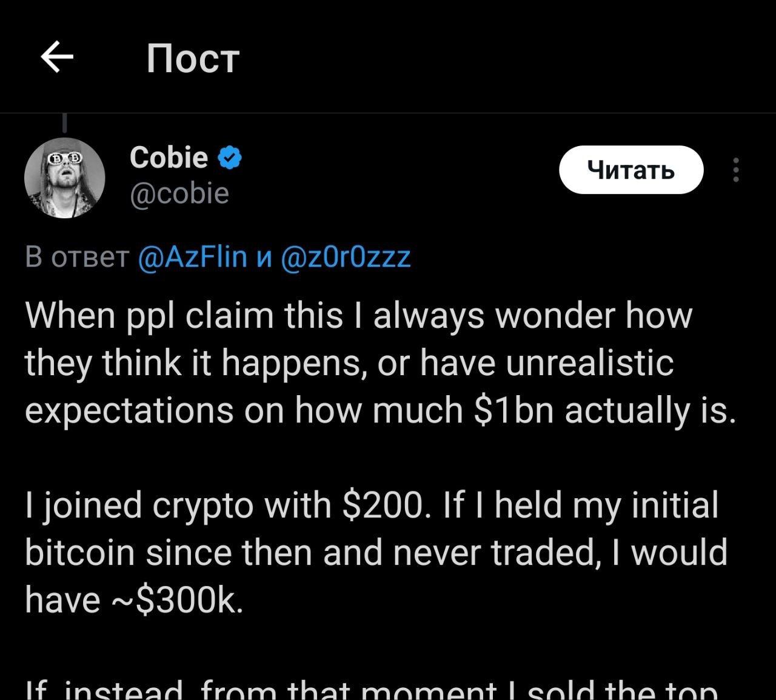Screen dimensions: 776x700
Task: Tap the back arrow icon
Action: coord(57,58)
